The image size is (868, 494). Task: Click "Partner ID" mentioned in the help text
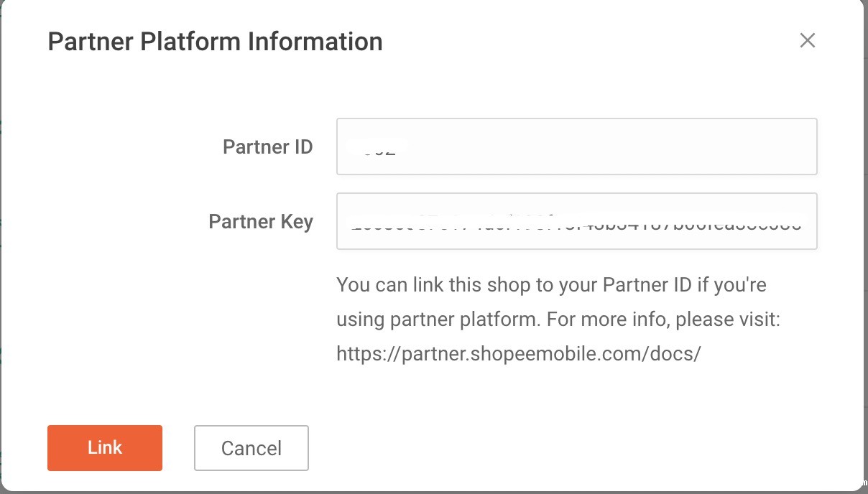click(647, 285)
